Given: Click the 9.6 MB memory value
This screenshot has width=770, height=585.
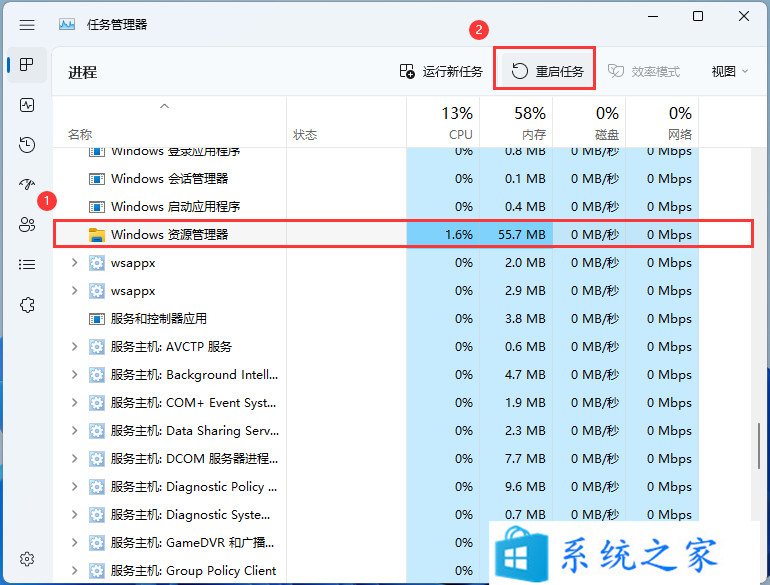Looking at the screenshot, I should coord(525,487).
